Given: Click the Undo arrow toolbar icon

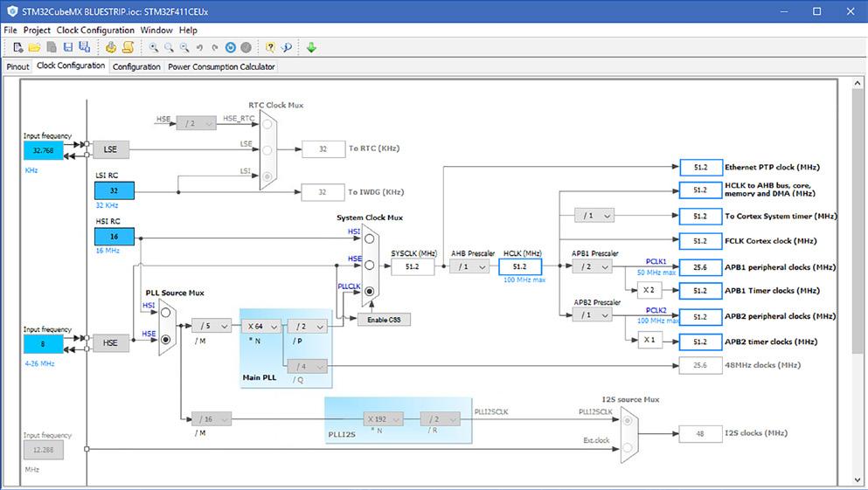Looking at the screenshot, I should pos(200,47).
